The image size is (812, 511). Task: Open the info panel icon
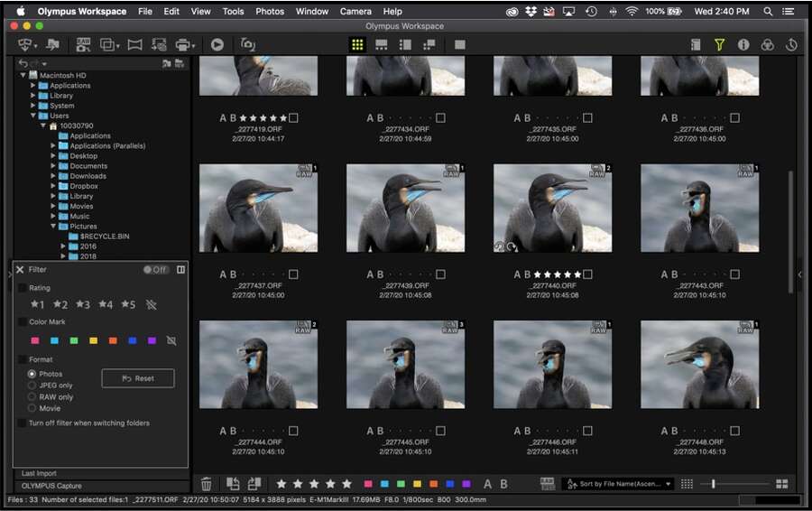[743, 44]
